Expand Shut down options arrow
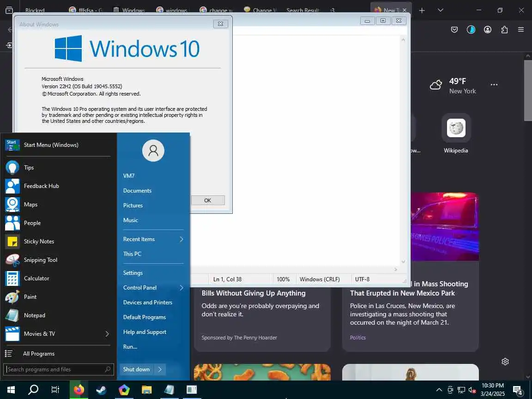532x399 pixels. (160, 369)
